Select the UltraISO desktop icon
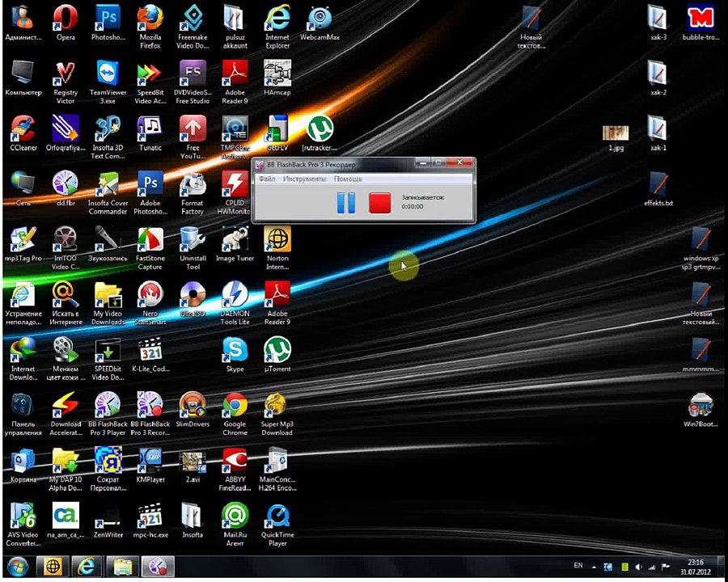Viewport: 728px width, 582px height. coord(193,299)
